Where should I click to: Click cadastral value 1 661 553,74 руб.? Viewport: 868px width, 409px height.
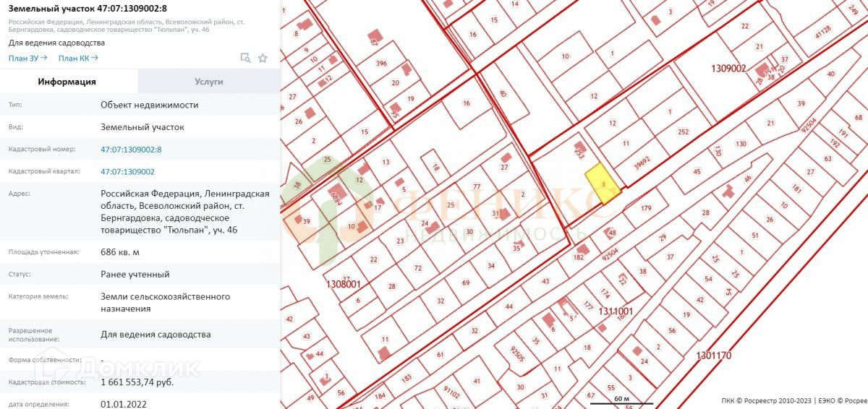tap(137, 382)
